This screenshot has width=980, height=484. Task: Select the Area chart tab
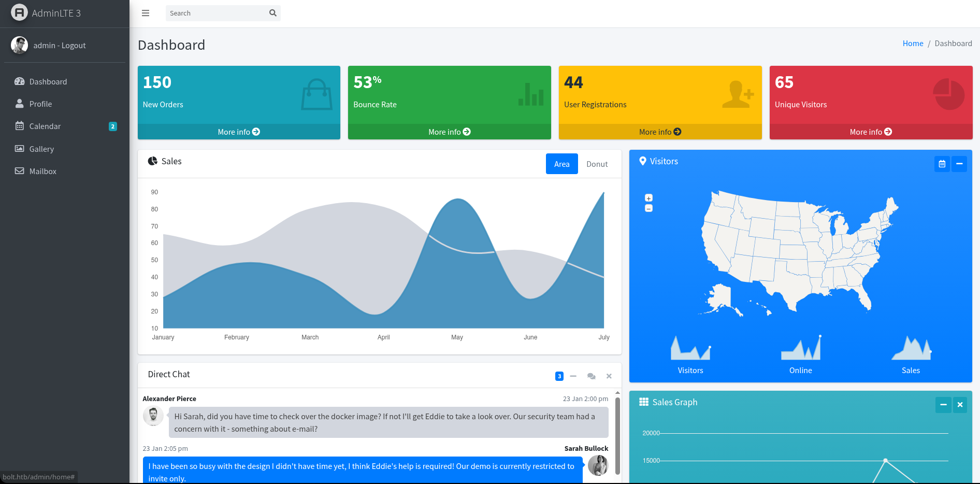[562, 164]
